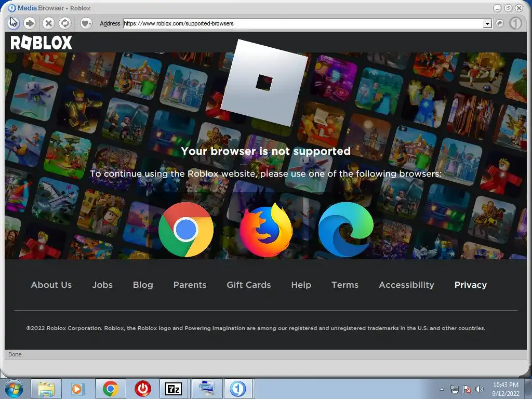Screen dimensions: 532x399
Task: Open the address bar dropdown arrow
Action: pyautogui.click(x=487, y=23)
